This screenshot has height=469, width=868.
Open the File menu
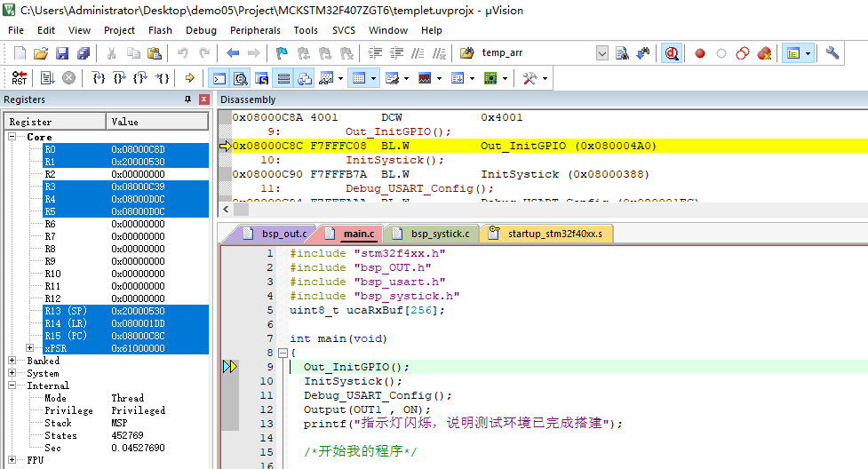[15, 30]
